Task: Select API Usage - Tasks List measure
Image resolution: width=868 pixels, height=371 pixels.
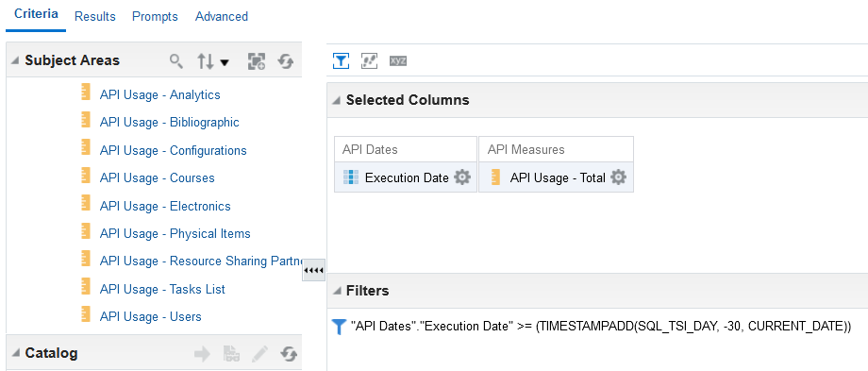Action: (162, 289)
